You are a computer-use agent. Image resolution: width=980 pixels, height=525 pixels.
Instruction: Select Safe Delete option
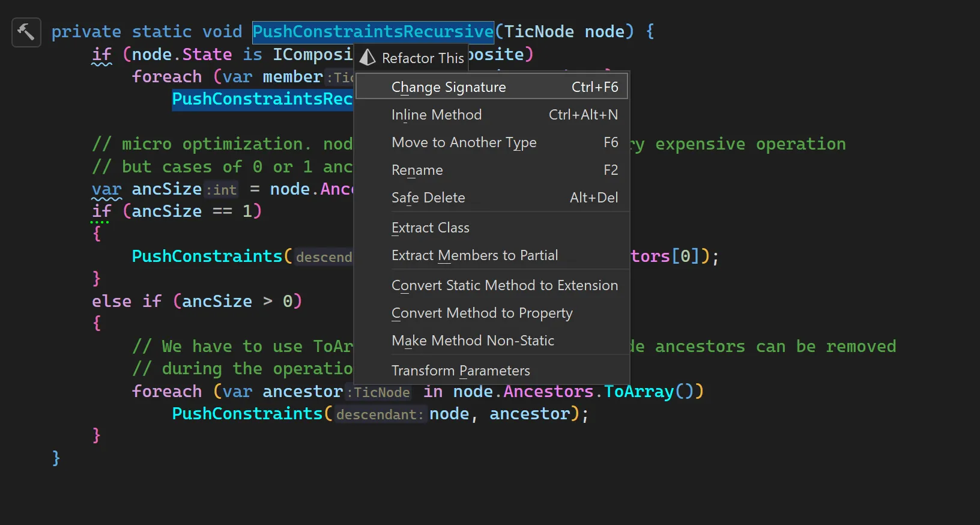coord(492,197)
